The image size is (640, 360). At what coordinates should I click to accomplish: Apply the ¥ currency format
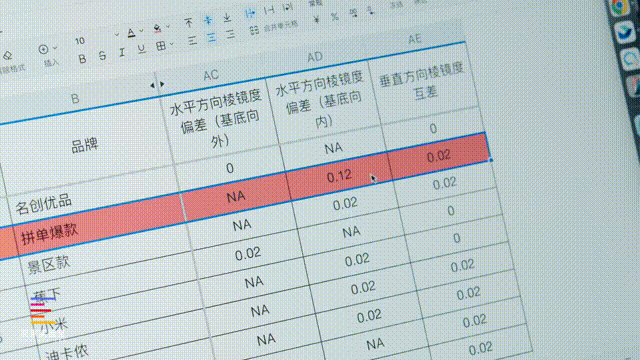pos(316,19)
